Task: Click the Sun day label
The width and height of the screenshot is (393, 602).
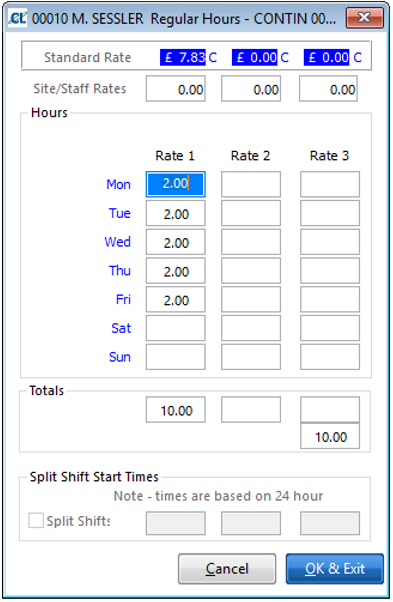Action: click(120, 357)
